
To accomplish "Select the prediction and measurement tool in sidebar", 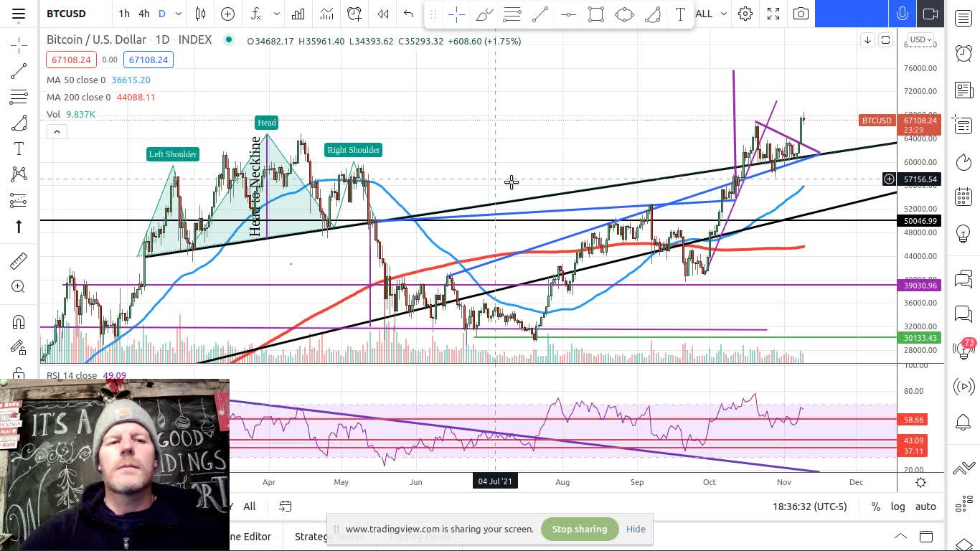I will tap(19, 200).
